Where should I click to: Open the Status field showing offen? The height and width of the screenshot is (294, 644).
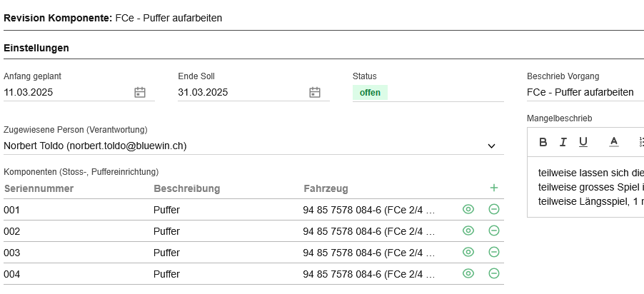coord(370,93)
